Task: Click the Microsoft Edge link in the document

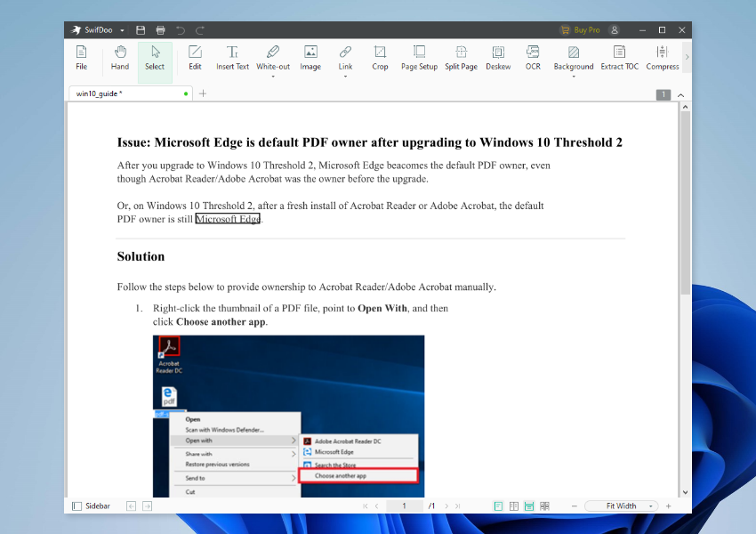Action: point(228,218)
